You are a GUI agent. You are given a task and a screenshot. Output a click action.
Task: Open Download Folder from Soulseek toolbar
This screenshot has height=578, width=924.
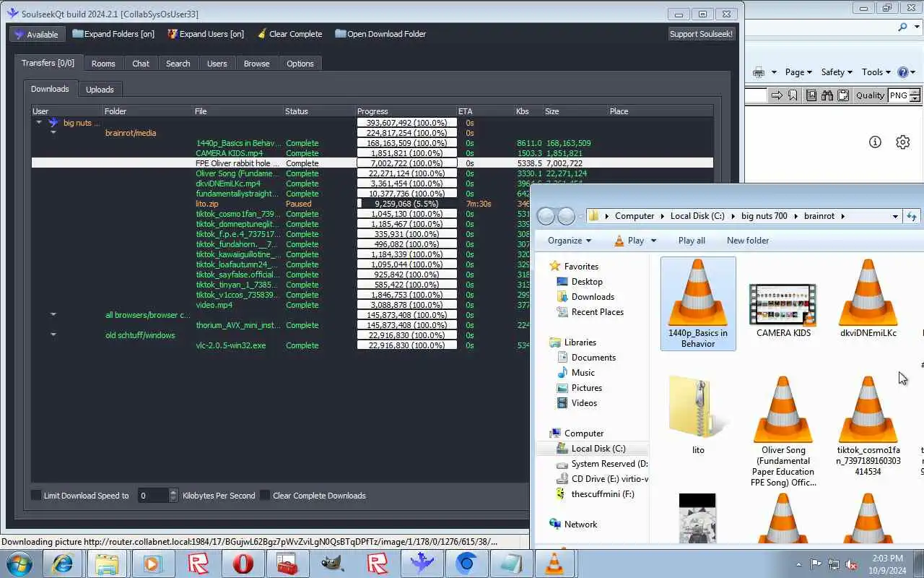380,34
